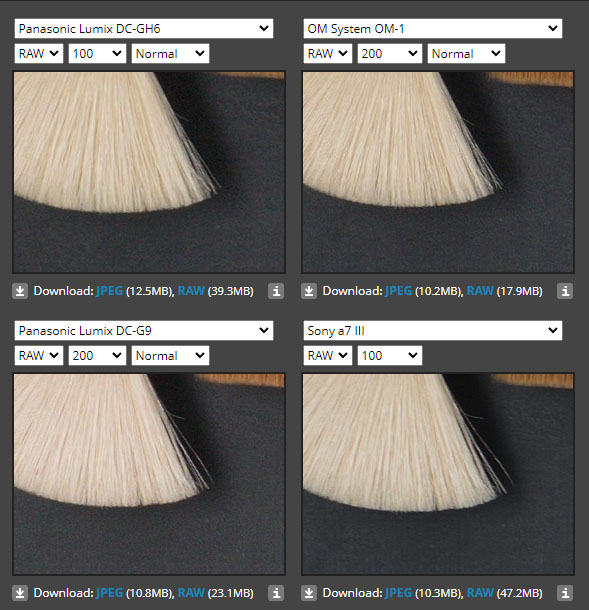The width and height of the screenshot is (589, 610).
Task: Expand the Panasonic Lumix DC-G9 camera selector
Action: pyautogui.click(x=144, y=331)
